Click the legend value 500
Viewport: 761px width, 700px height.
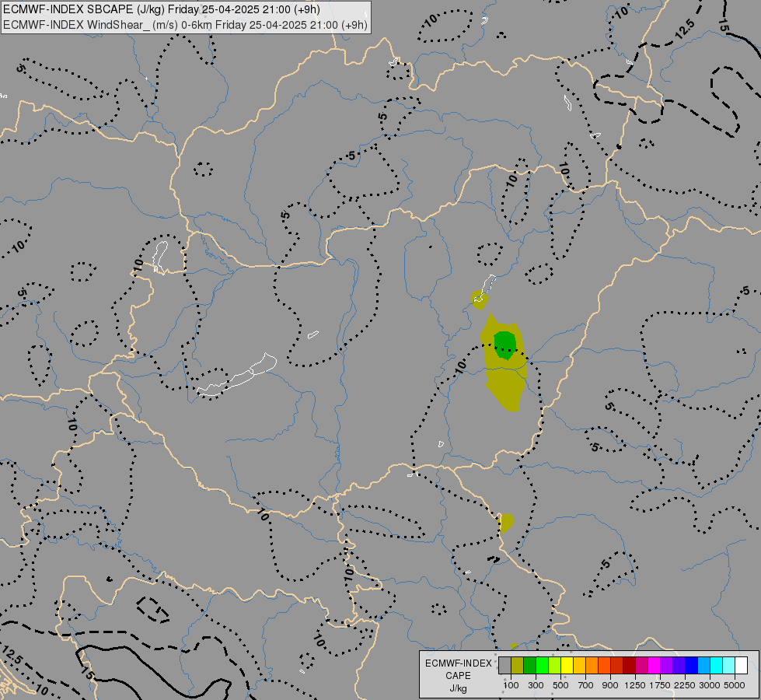560,685
